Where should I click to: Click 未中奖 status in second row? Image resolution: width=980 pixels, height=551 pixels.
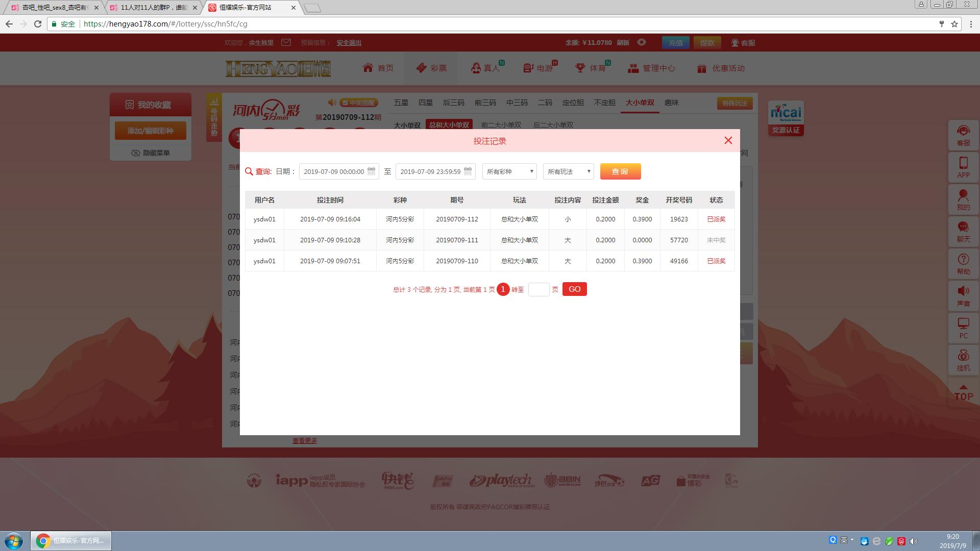(x=716, y=240)
